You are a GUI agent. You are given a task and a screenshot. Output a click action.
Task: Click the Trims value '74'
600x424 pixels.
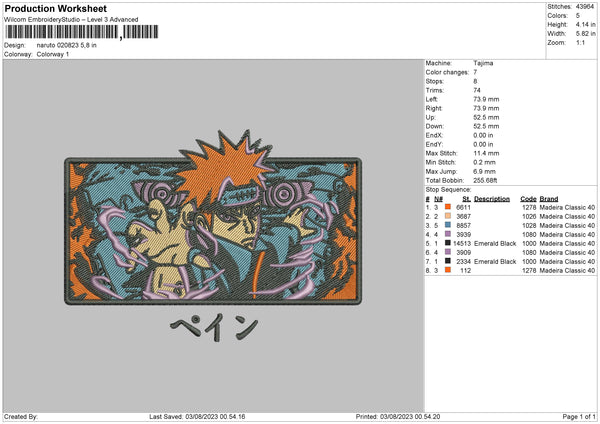pos(477,90)
